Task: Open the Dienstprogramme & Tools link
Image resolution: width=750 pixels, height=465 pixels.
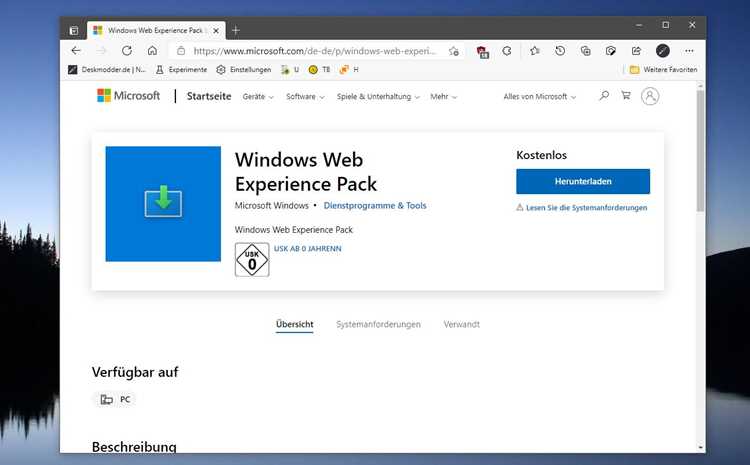Action: coord(375,206)
